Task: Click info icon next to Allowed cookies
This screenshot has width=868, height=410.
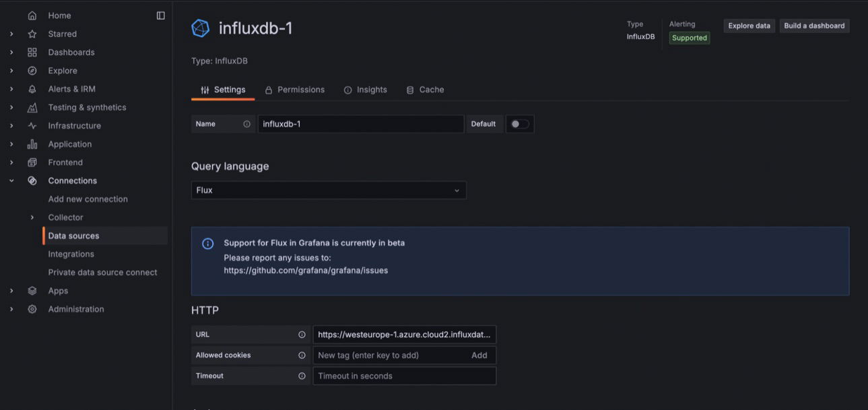Action: point(302,355)
